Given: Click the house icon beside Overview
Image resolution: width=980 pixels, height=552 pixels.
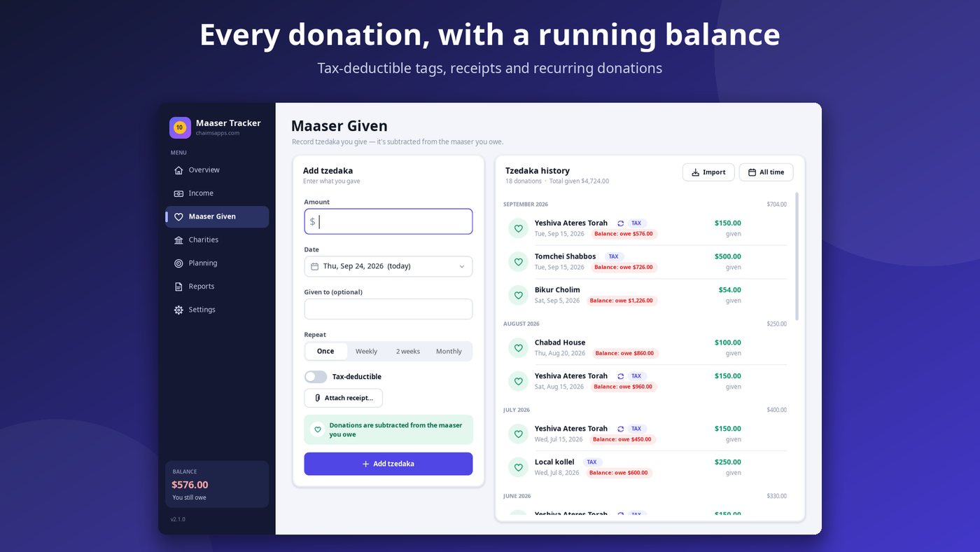Looking at the screenshot, I should [178, 170].
